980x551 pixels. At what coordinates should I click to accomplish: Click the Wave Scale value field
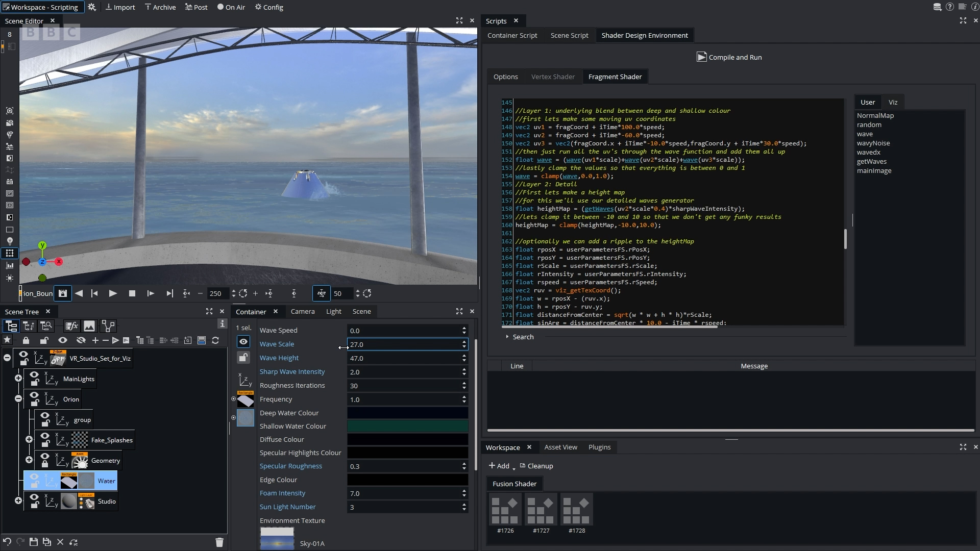(404, 344)
